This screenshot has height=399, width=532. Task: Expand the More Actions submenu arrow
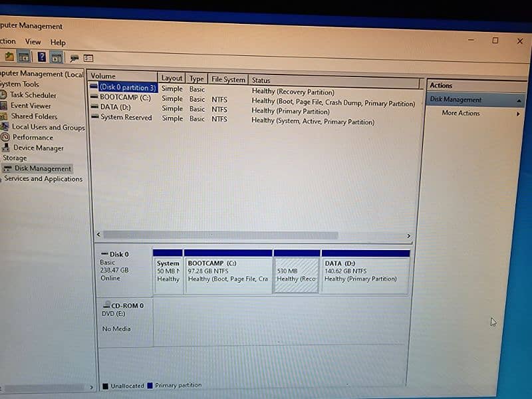point(518,114)
